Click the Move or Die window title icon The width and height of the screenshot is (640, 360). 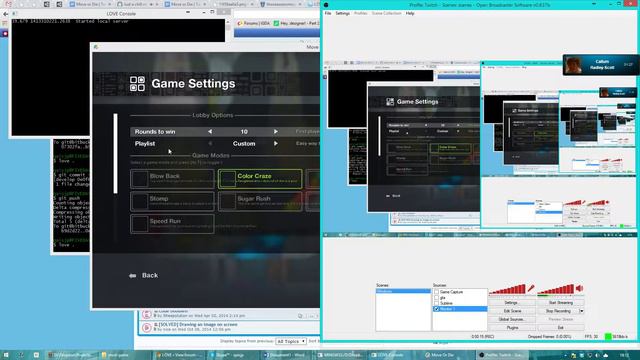(96, 47)
